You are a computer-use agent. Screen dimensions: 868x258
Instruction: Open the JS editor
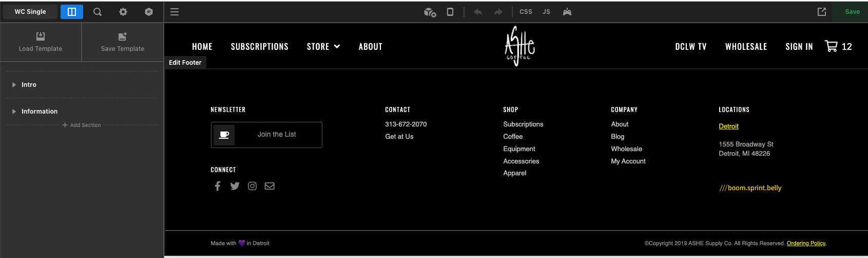546,12
